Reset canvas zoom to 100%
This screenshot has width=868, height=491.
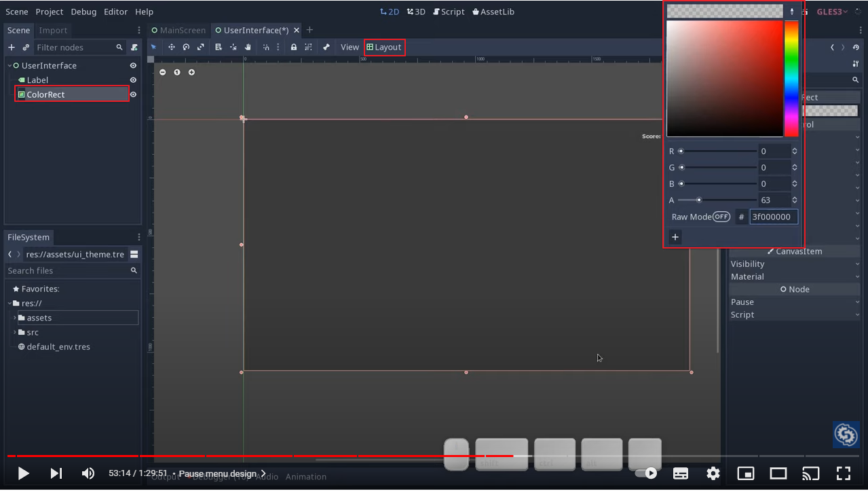[x=177, y=72]
